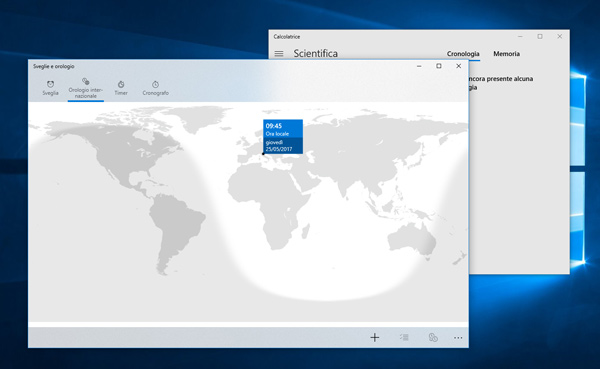Minimize the Sveglie e orologio window
The width and height of the screenshot is (600, 369).
tap(419, 66)
